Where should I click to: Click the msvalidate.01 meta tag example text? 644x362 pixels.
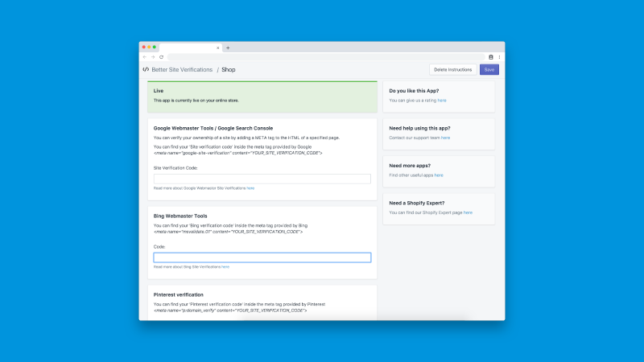tap(228, 232)
